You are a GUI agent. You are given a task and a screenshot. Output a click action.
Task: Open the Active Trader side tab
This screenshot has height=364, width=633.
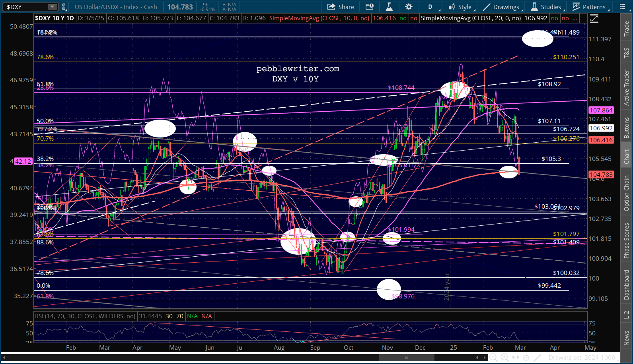pos(627,87)
